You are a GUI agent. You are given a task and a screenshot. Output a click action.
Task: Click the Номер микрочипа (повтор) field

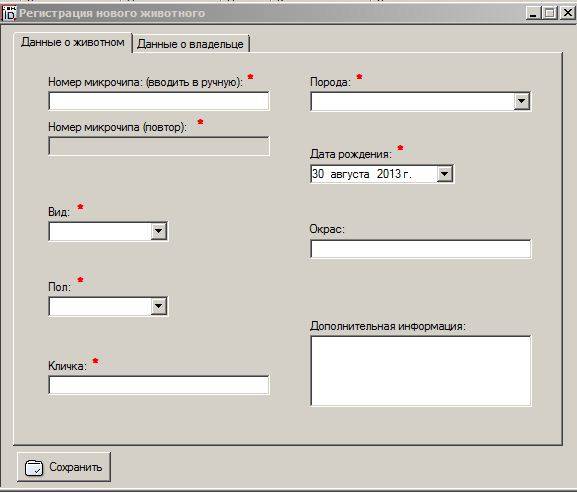click(x=159, y=146)
